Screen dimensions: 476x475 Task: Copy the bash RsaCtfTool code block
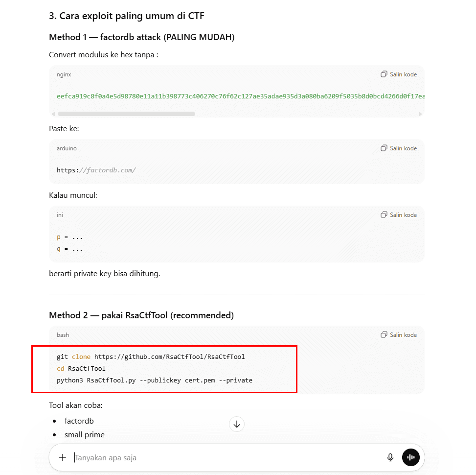[399, 335]
